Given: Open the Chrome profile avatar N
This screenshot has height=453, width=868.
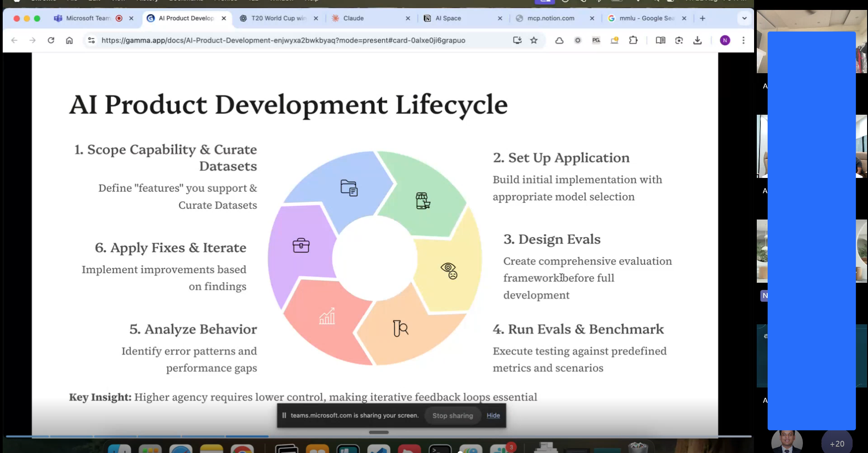Looking at the screenshot, I should [725, 40].
